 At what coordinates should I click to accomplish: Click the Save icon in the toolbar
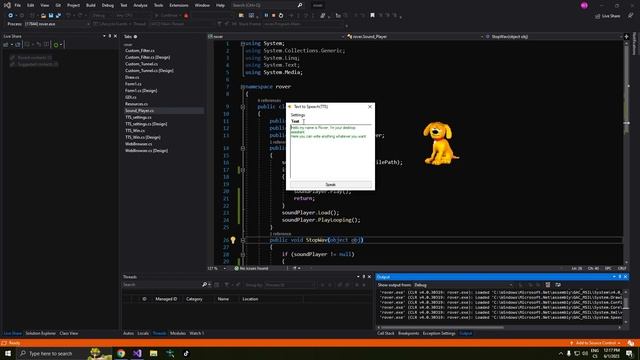coord(51,16)
